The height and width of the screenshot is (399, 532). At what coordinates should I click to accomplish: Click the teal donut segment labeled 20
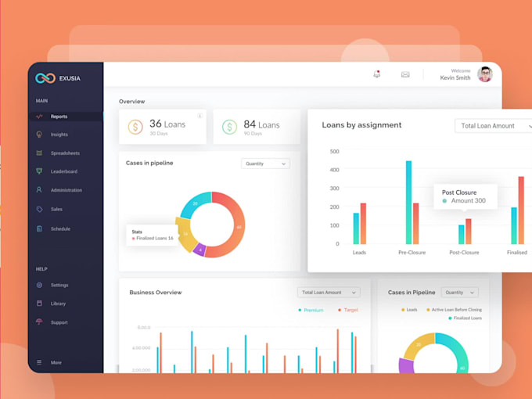[195, 203]
